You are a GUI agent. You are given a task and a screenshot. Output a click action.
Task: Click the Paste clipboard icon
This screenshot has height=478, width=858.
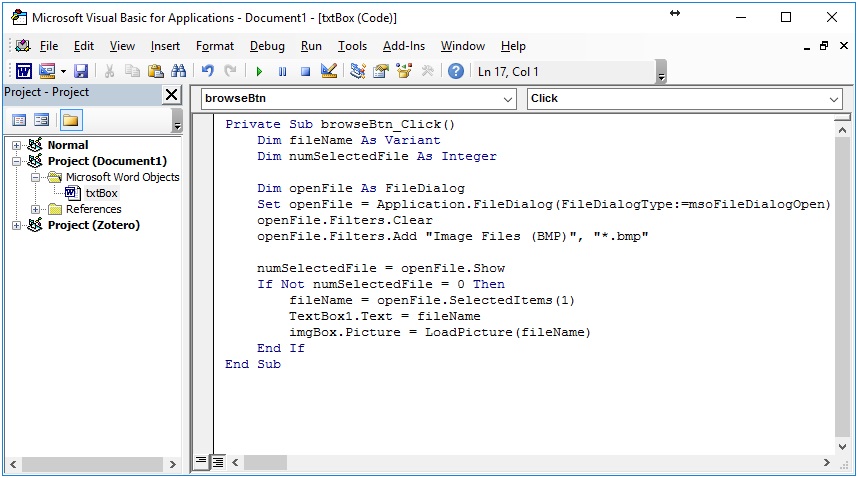(x=155, y=71)
